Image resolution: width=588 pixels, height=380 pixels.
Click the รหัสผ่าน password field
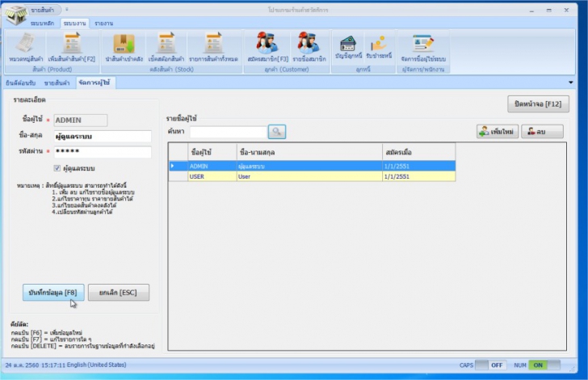[103, 152]
